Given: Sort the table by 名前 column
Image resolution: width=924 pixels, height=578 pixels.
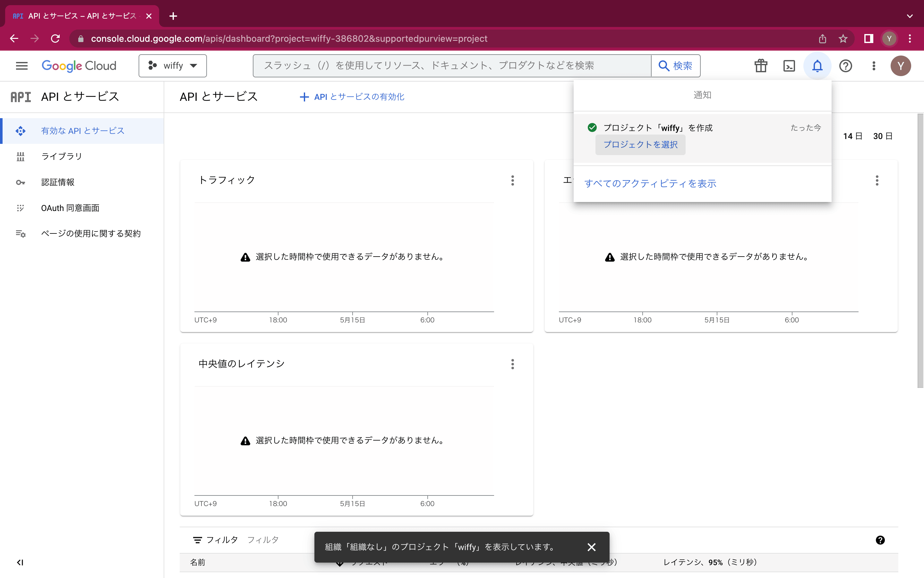Looking at the screenshot, I should click(198, 562).
